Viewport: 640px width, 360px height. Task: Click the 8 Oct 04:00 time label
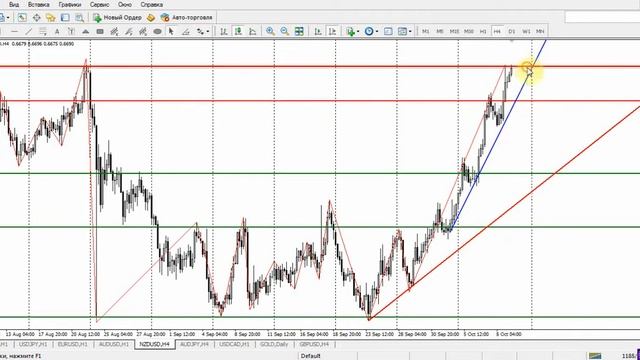pyautogui.click(x=509, y=334)
